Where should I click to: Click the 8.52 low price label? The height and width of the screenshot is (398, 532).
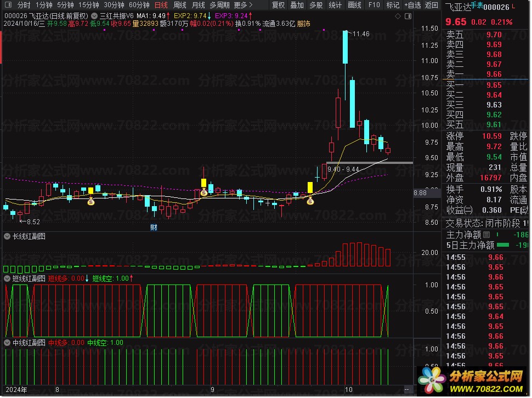[33, 222]
